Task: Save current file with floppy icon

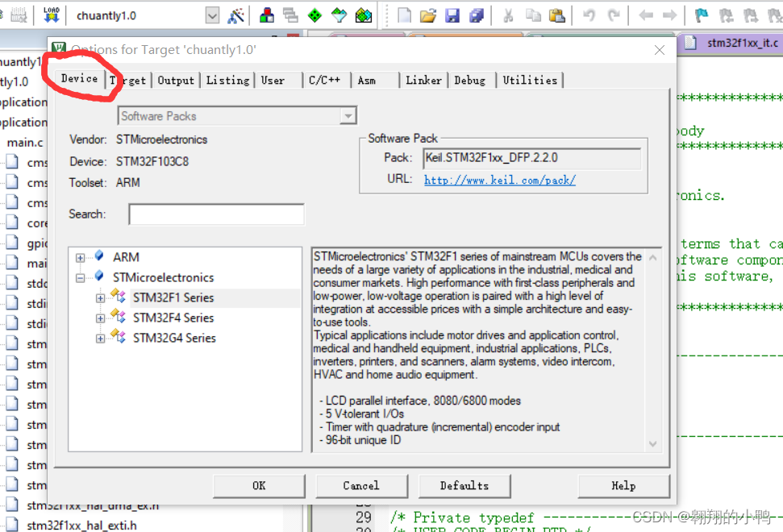Action: [452, 15]
